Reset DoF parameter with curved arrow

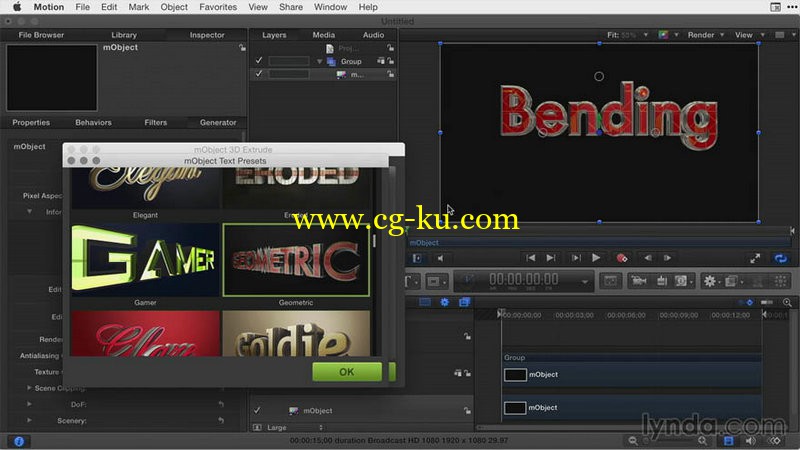coord(221,404)
